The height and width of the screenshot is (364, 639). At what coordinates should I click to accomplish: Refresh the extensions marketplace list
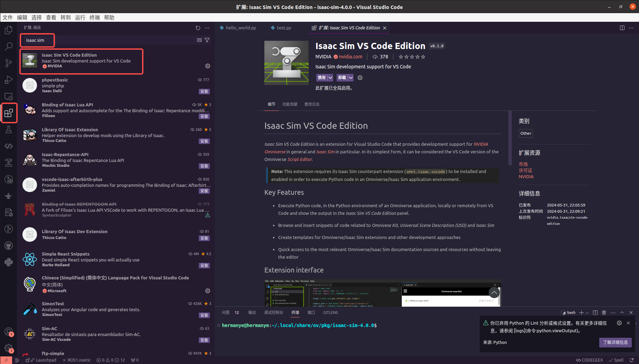pos(198,28)
